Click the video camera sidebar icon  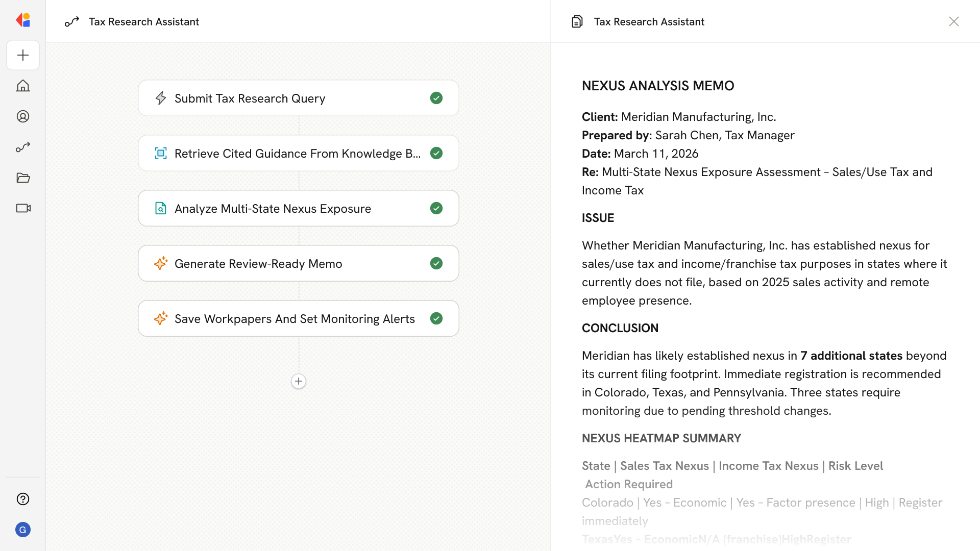tap(23, 208)
